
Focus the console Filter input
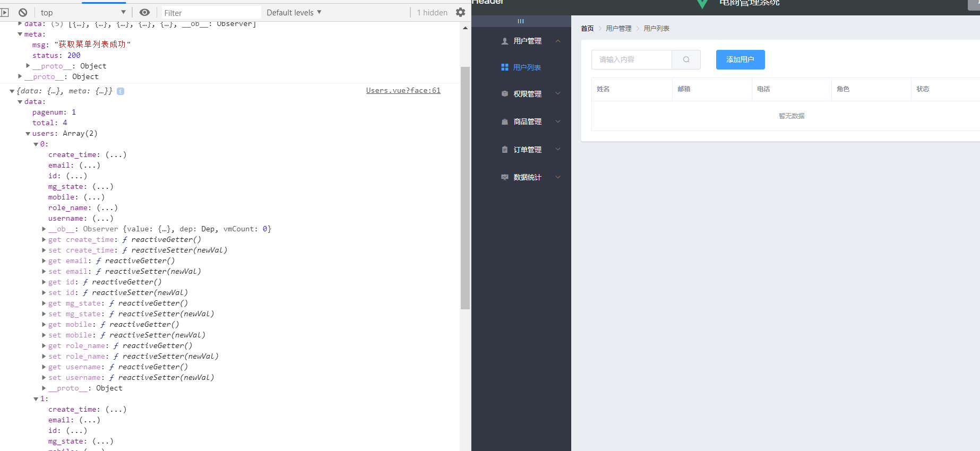pos(211,12)
